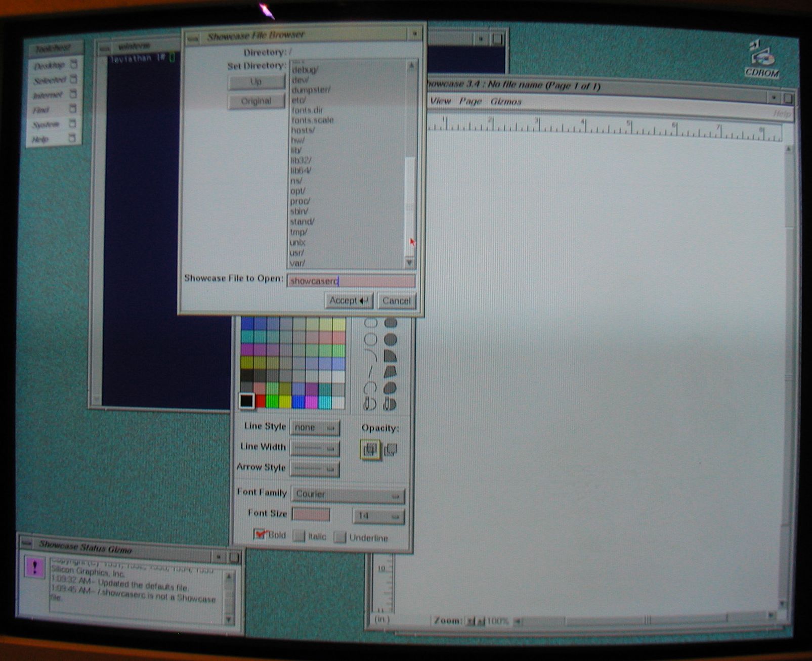Select the filled rounded rectangle shape tool
This screenshot has width=812, height=661.
(390, 323)
